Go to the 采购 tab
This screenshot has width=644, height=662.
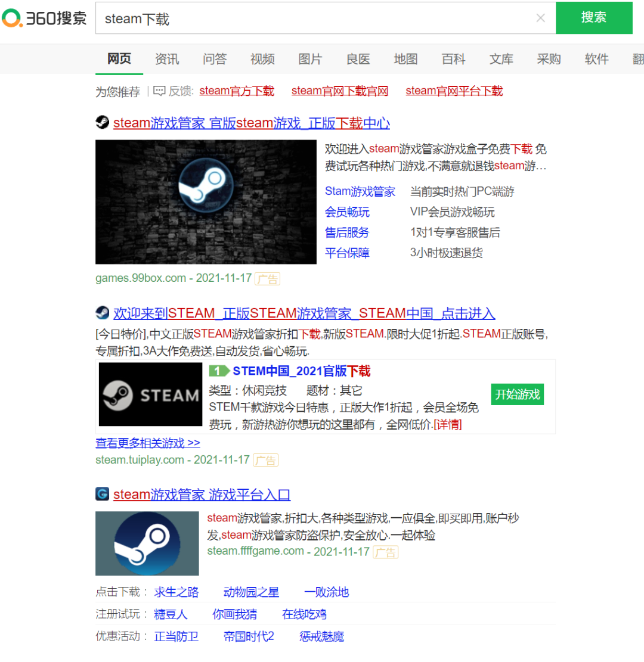549,58
